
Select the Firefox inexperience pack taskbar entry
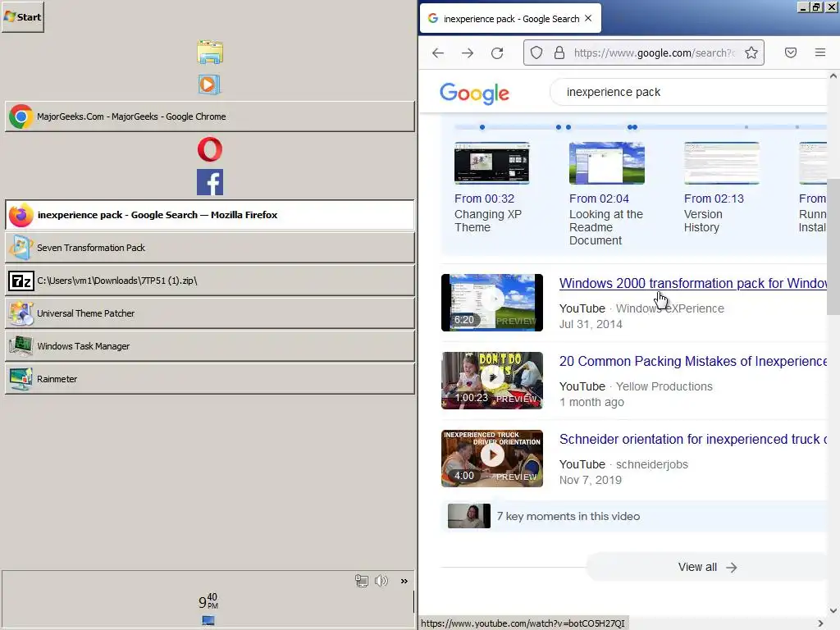coord(210,215)
